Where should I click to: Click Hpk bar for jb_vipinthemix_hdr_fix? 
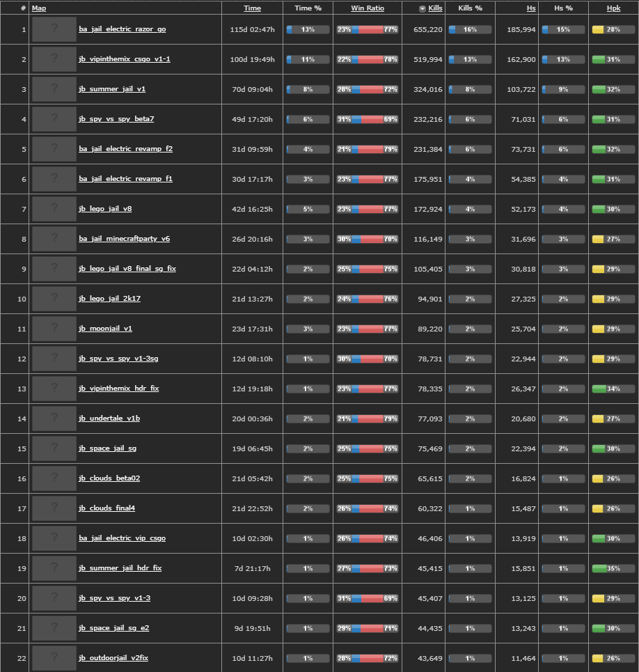(x=613, y=389)
